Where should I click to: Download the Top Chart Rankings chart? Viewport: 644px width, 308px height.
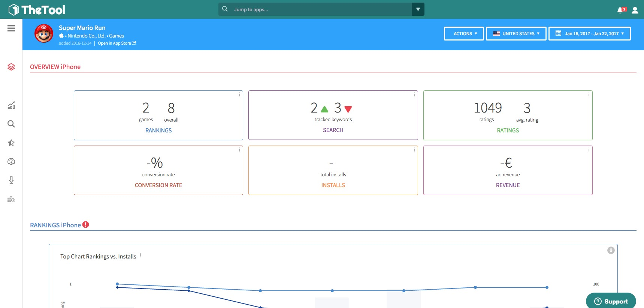coord(611,250)
